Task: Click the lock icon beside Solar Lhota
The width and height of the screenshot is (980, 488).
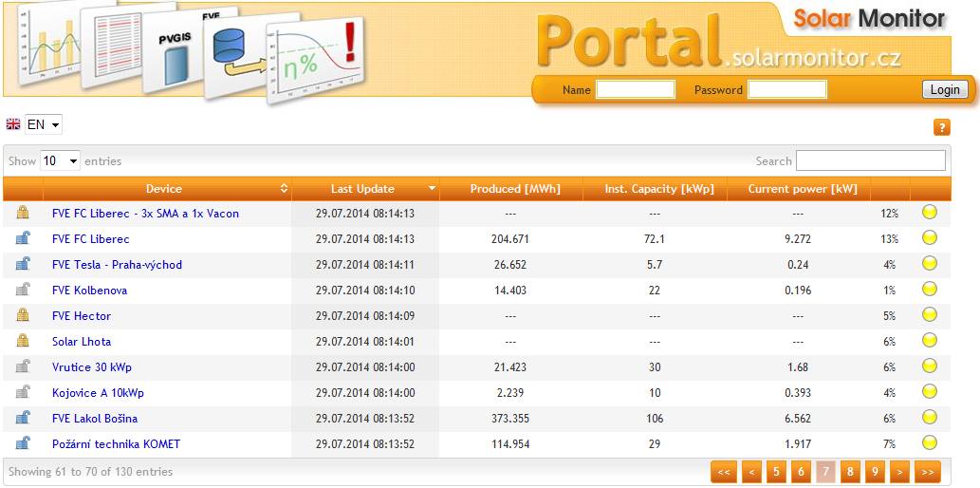Action: [x=23, y=341]
